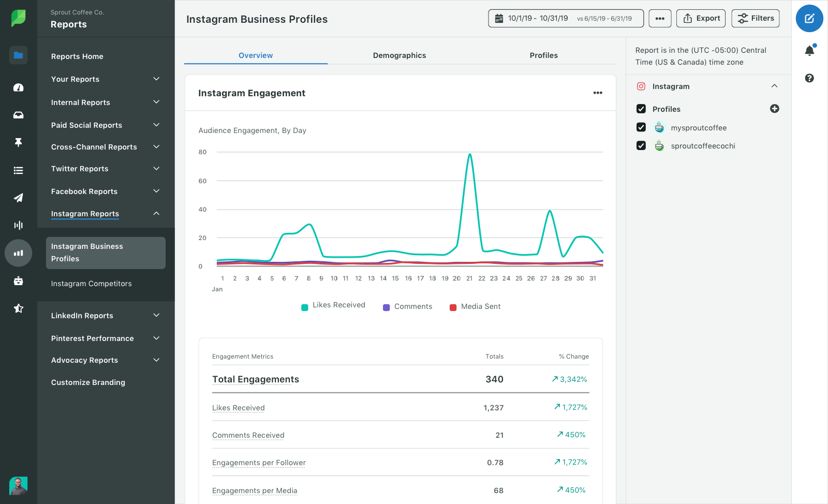The height and width of the screenshot is (504, 828).
Task: Open the robot bots icon
Action: 19,281
